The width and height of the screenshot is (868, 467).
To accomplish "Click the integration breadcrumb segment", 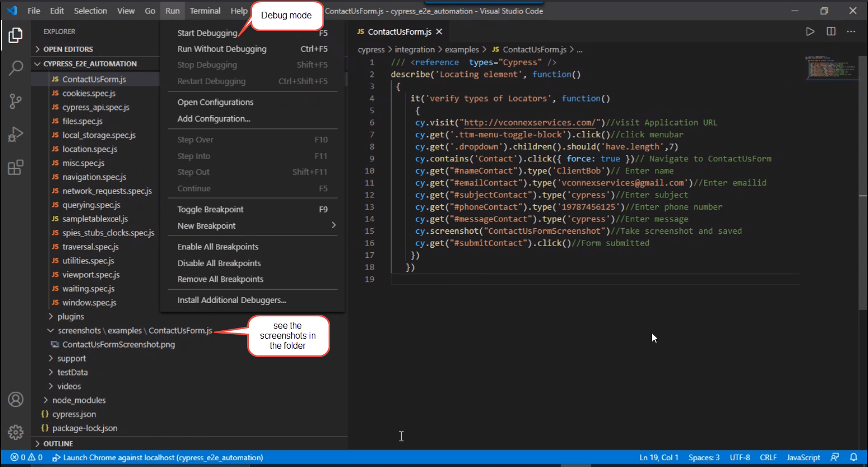I will point(414,50).
